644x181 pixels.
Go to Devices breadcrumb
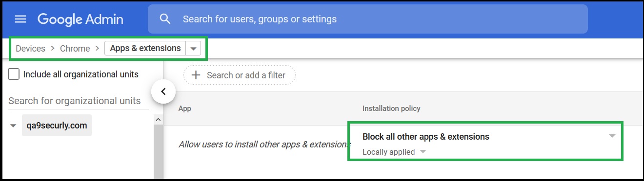30,49
